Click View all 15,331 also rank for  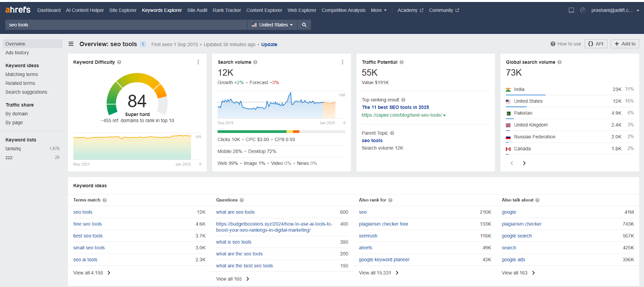pos(379,273)
